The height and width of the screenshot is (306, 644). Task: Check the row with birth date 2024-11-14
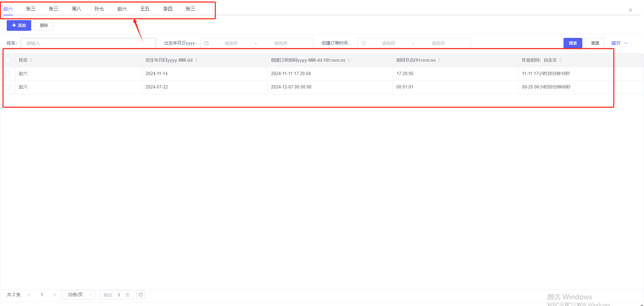pos(8,74)
